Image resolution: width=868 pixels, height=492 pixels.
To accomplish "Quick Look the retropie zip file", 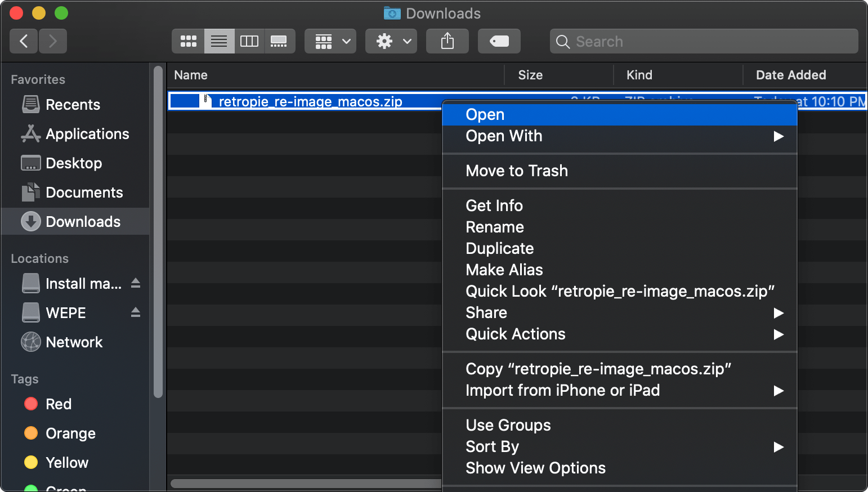I will pyautogui.click(x=619, y=291).
